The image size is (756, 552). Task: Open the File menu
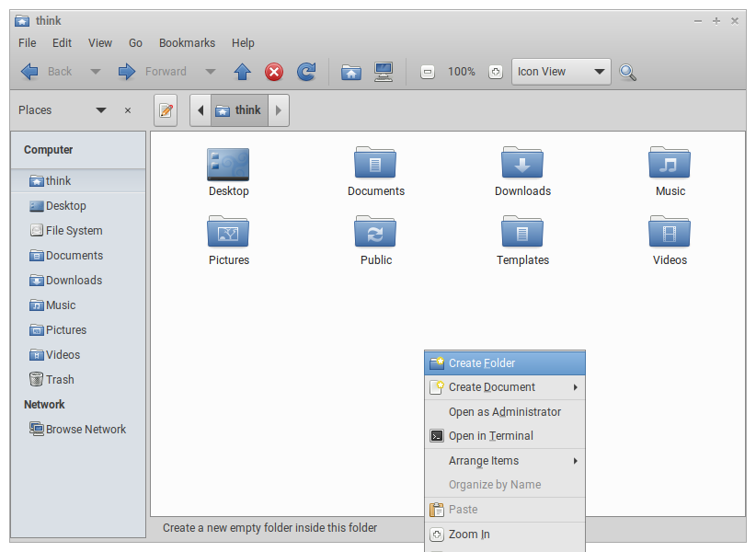28,43
